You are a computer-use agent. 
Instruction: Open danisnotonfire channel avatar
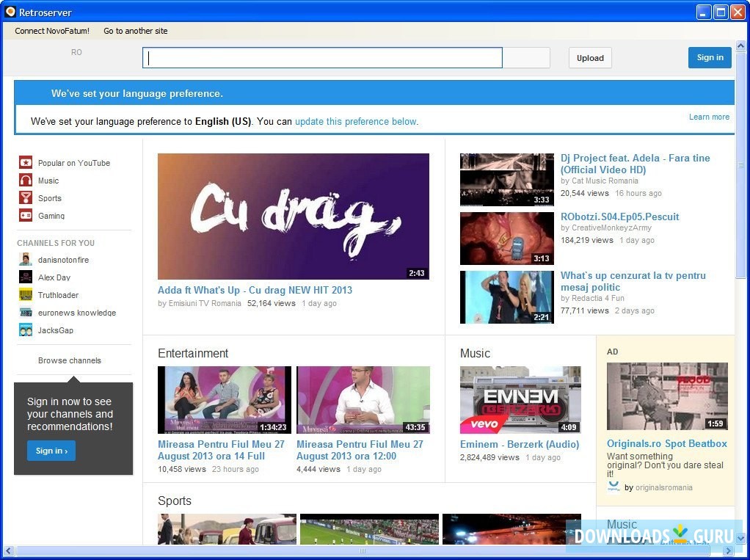click(x=26, y=260)
